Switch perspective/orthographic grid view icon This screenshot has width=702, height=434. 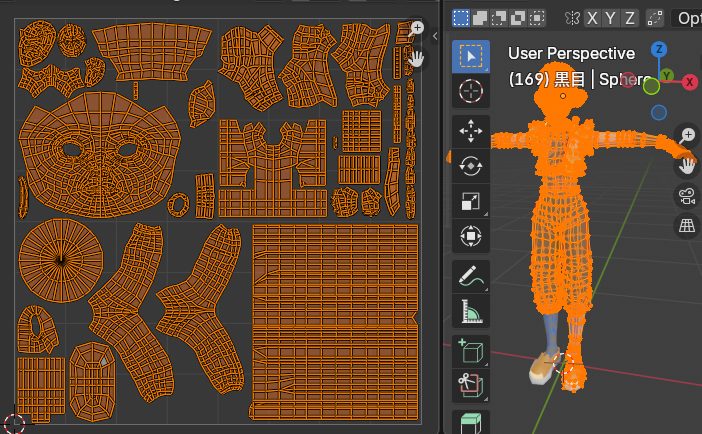point(687,226)
